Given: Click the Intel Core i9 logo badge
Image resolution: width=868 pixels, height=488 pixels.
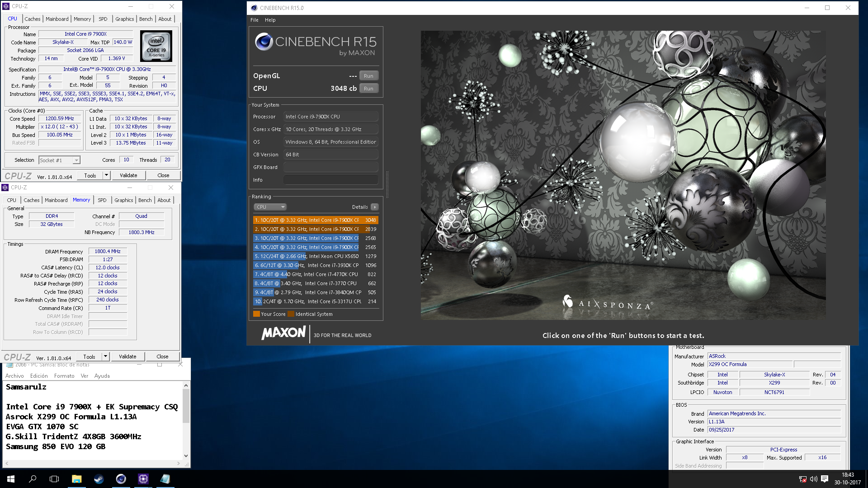Looking at the screenshot, I should [x=156, y=46].
